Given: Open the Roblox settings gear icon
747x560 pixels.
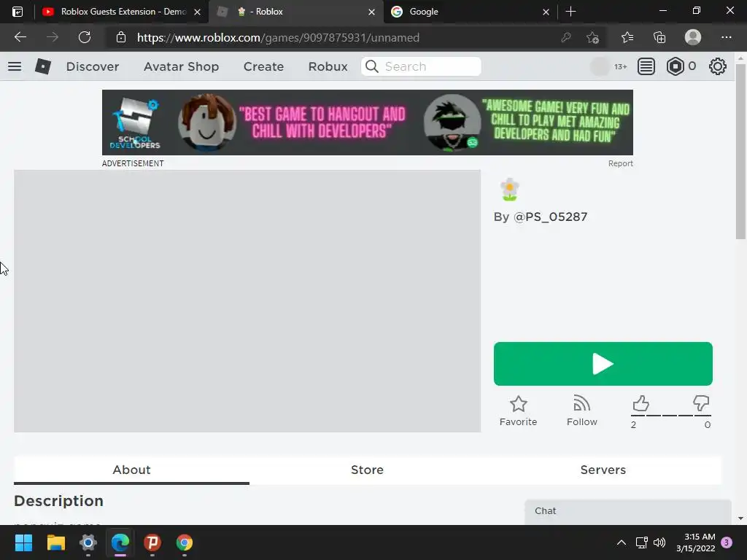Looking at the screenshot, I should (x=718, y=66).
